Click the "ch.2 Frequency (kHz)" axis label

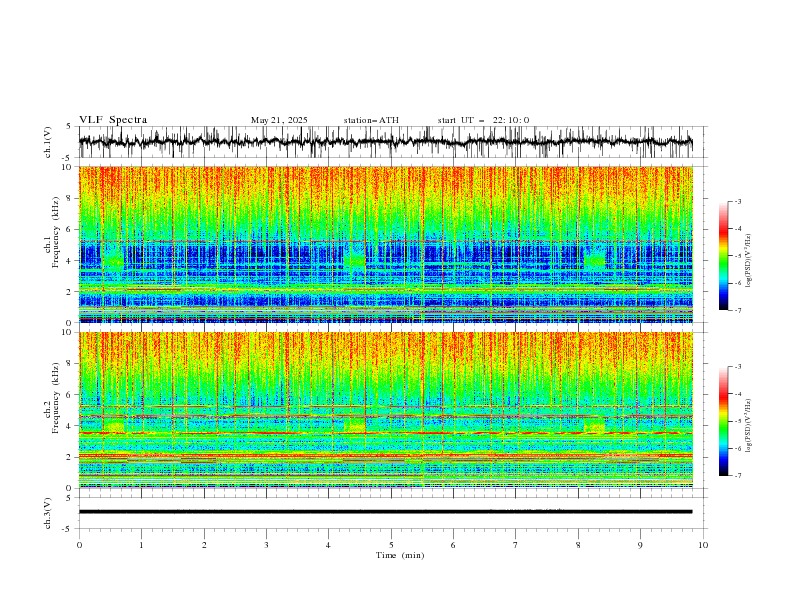[x=52, y=398]
